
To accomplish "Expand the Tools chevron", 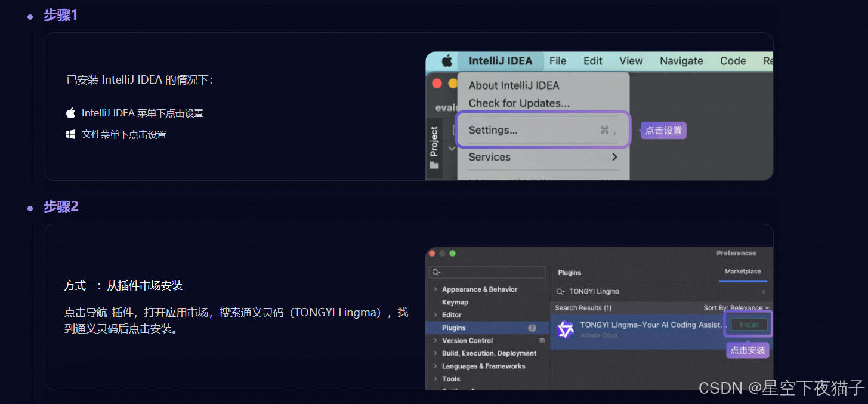I will (435, 379).
